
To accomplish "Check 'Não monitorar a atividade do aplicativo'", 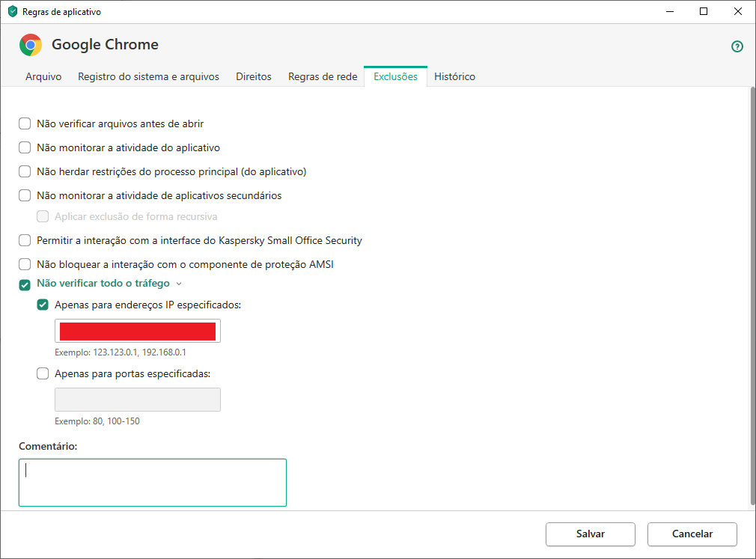I will tap(25, 147).
